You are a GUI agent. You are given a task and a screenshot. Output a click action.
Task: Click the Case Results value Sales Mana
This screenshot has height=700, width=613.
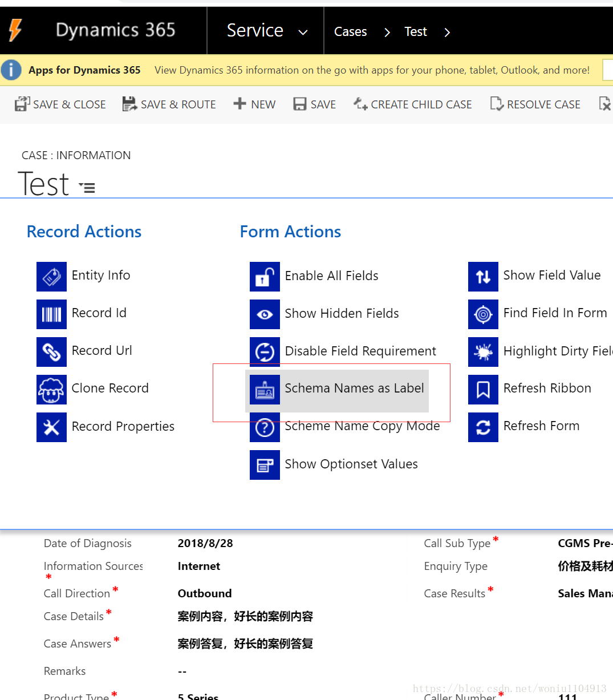[x=585, y=593]
